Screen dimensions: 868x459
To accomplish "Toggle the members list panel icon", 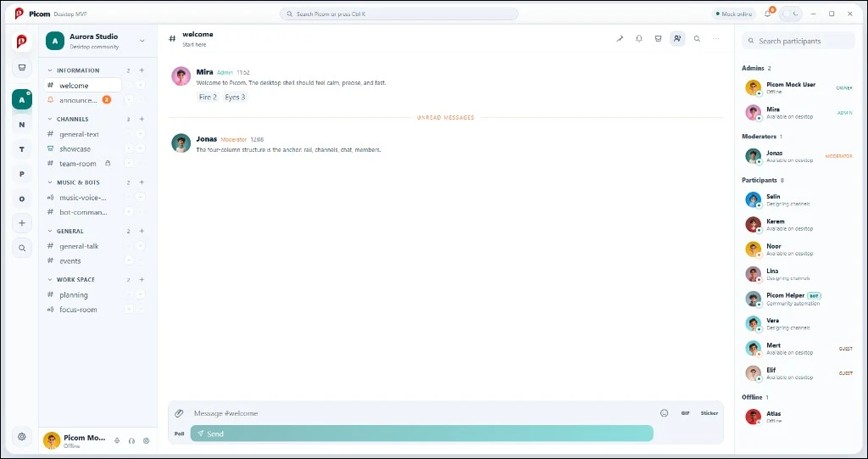I will point(677,39).
